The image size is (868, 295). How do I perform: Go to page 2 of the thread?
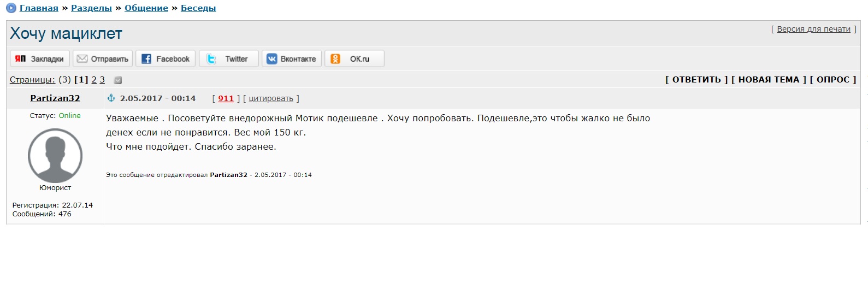pos(94,80)
